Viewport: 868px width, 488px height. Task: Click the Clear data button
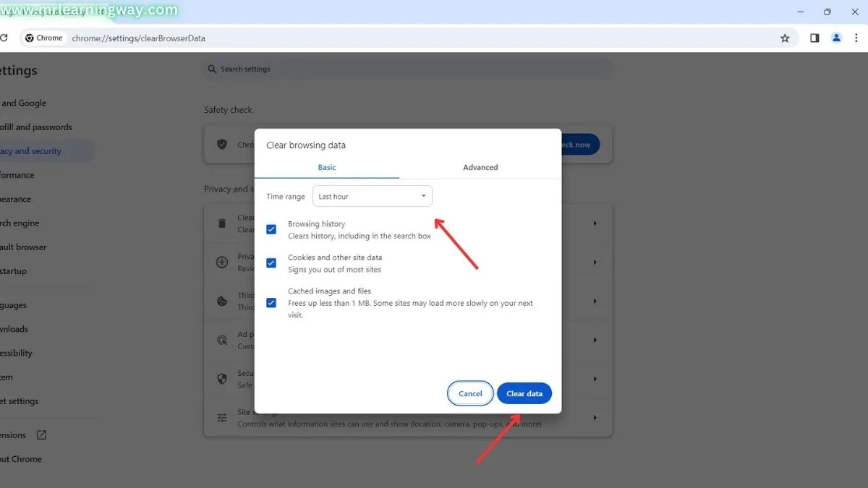524,393
